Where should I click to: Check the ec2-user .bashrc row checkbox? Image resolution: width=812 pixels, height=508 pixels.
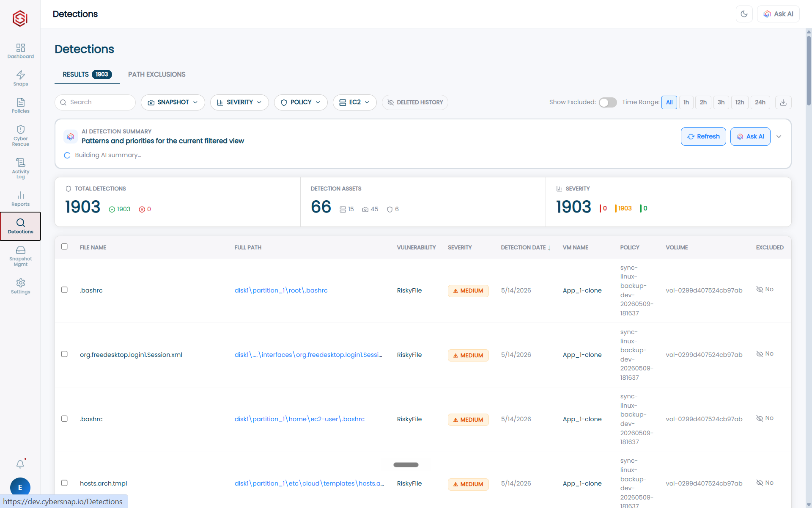pos(64,418)
